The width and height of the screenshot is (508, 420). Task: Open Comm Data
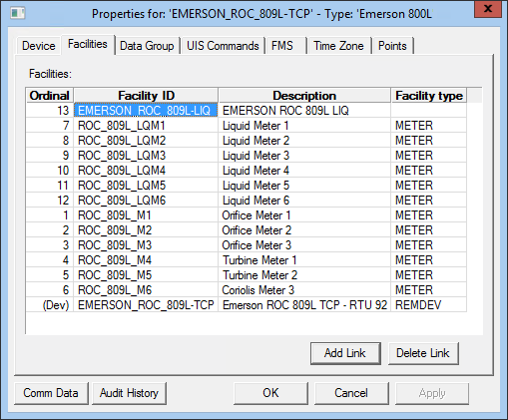click(51, 393)
